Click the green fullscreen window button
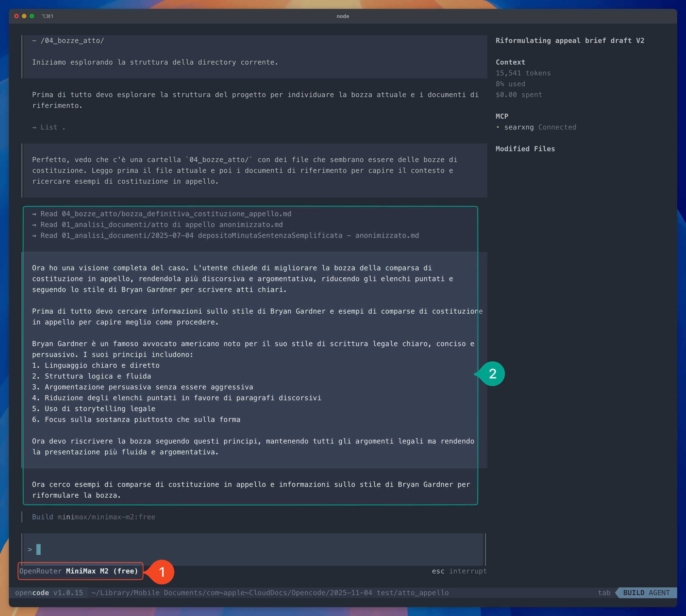This screenshot has height=616, width=686. coord(32,16)
